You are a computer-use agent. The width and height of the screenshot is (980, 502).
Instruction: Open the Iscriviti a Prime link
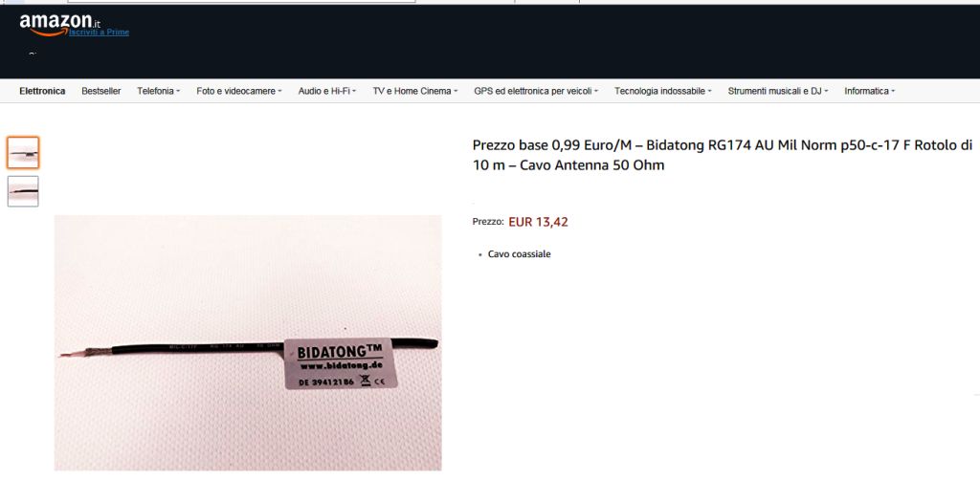pyautogui.click(x=99, y=33)
